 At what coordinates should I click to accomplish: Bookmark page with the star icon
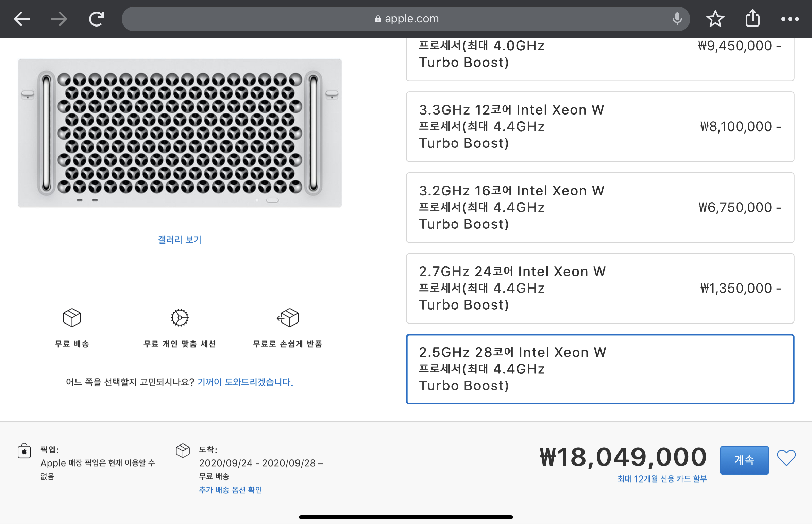[715, 19]
